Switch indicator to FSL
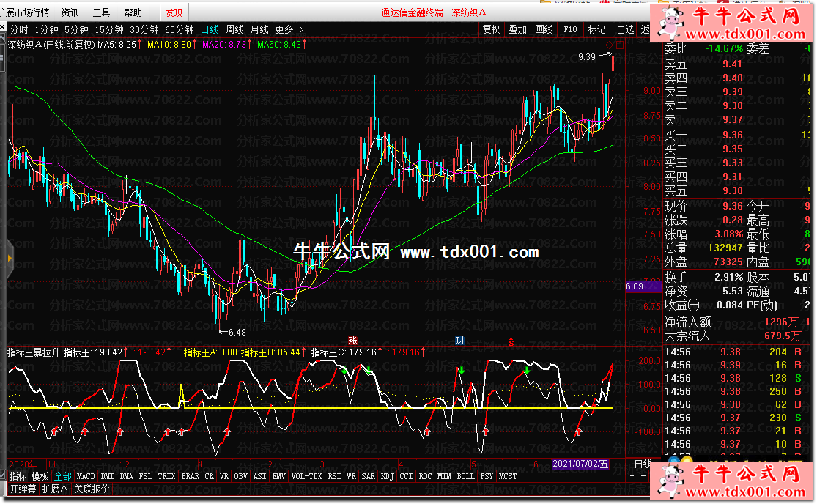817x504 pixels. coord(146,476)
